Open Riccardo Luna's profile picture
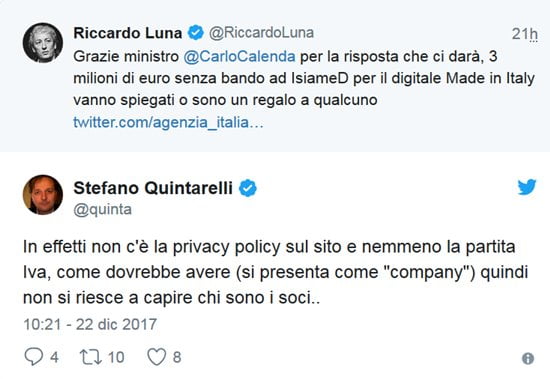This screenshot has width=550, height=379. pos(43,43)
